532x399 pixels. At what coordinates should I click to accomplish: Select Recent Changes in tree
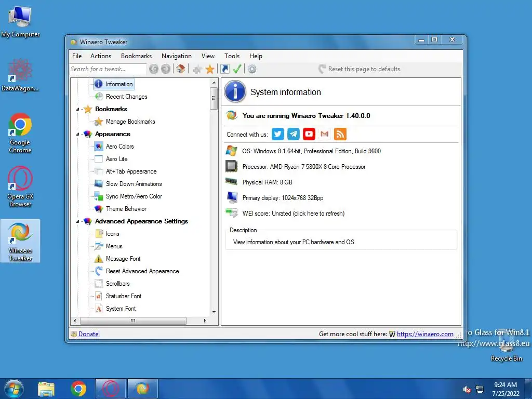click(x=127, y=97)
